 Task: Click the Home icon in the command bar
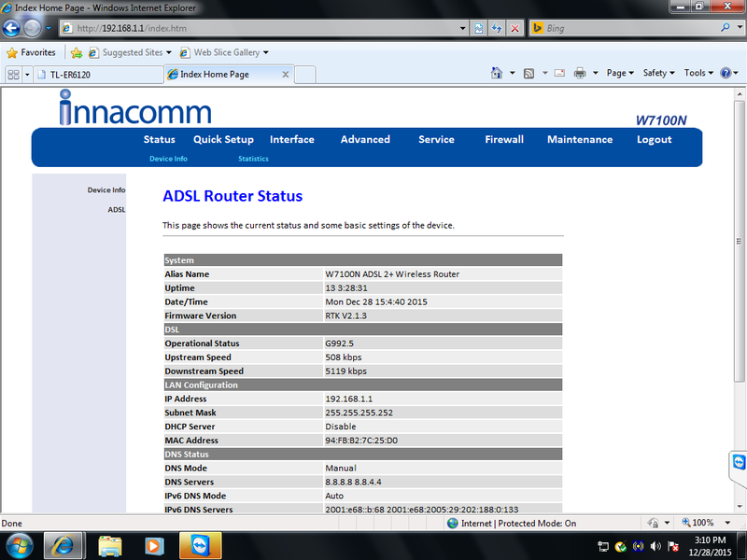tap(497, 73)
